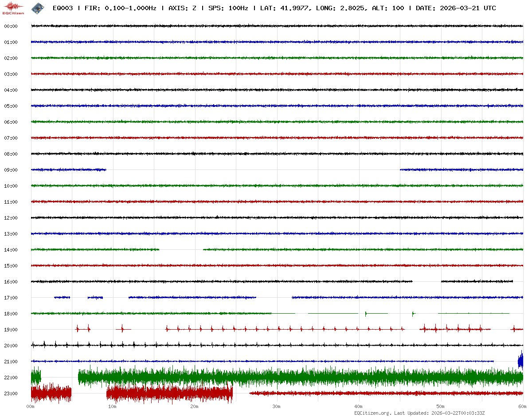Select the 19:00 hour row label
Screen dimensions: 532x417
[x=11, y=330]
